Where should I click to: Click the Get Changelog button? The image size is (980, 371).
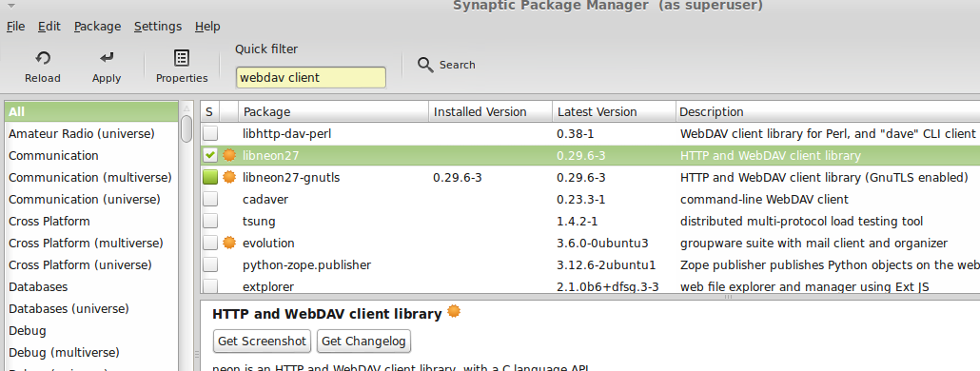(x=363, y=341)
